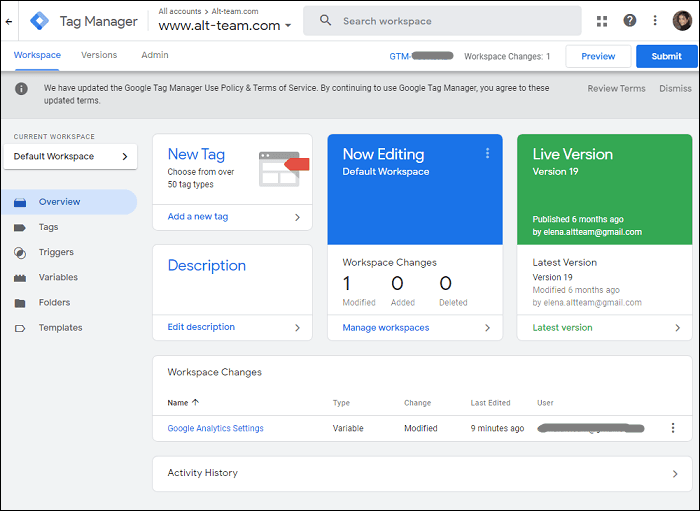The width and height of the screenshot is (700, 511).
Task: Expand the Default Workspace selector
Action: click(70, 157)
